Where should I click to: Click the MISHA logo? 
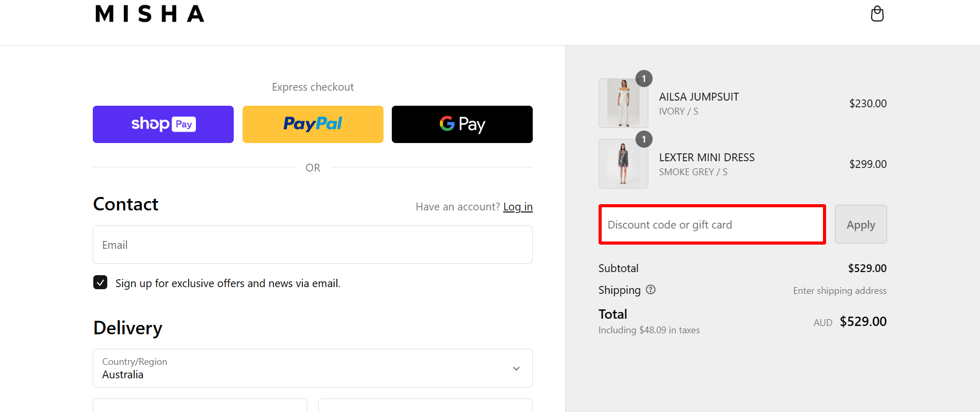(149, 14)
